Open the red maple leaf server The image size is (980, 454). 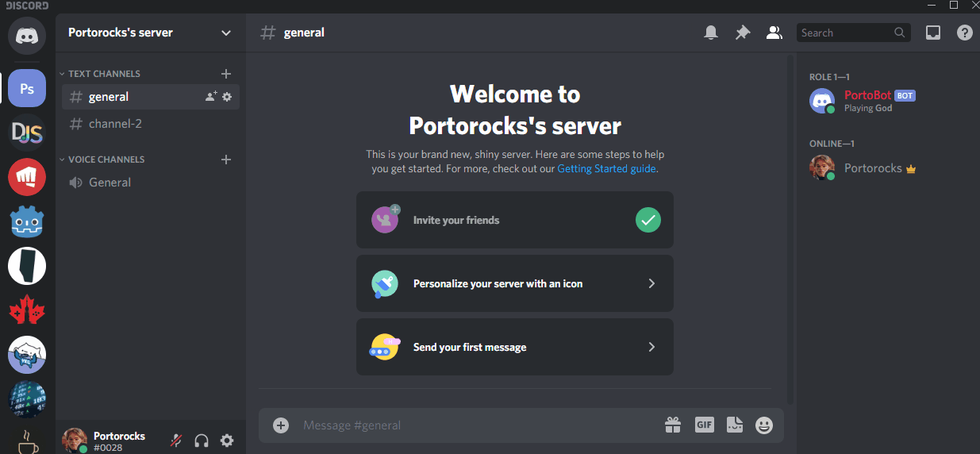coord(27,310)
